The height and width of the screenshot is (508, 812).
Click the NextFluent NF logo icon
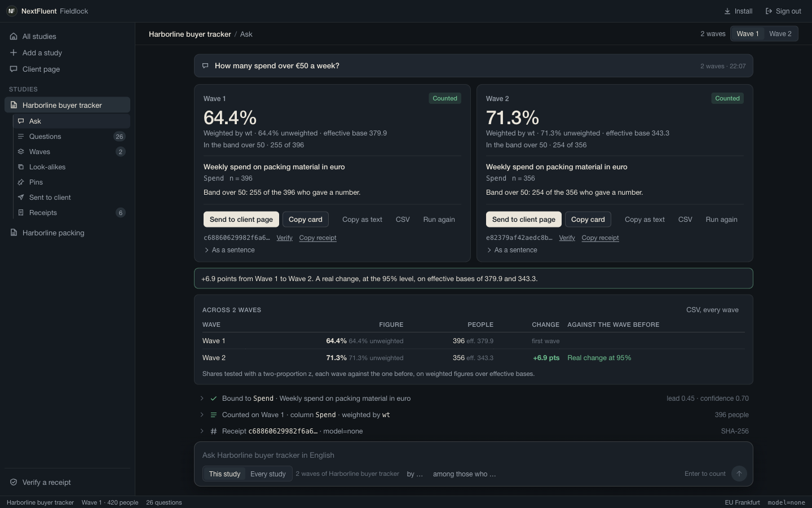point(11,11)
